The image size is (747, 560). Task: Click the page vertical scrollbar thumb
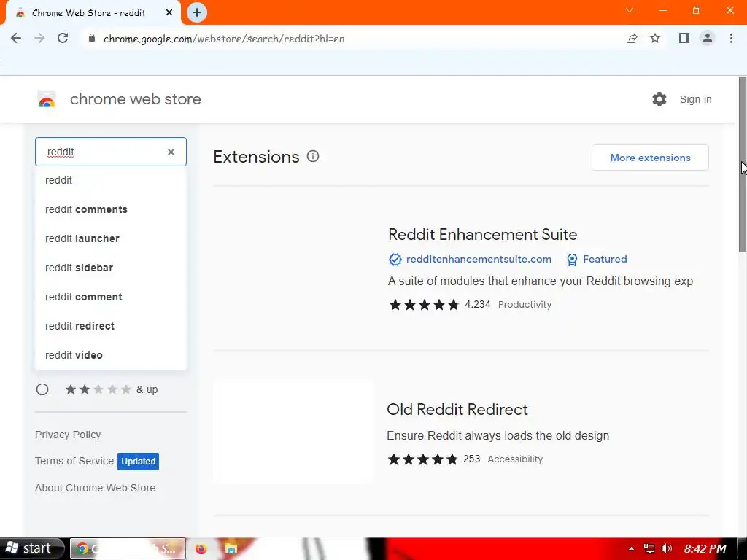pos(742,164)
